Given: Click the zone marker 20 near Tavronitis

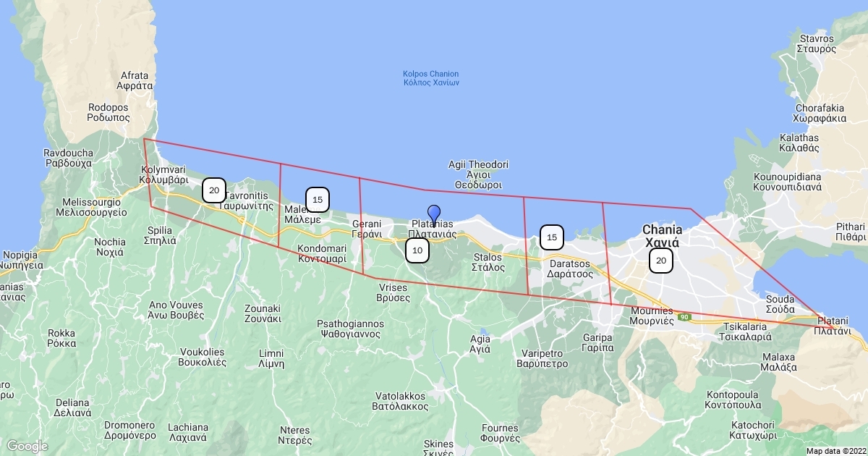Looking at the screenshot, I should pyautogui.click(x=214, y=190).
